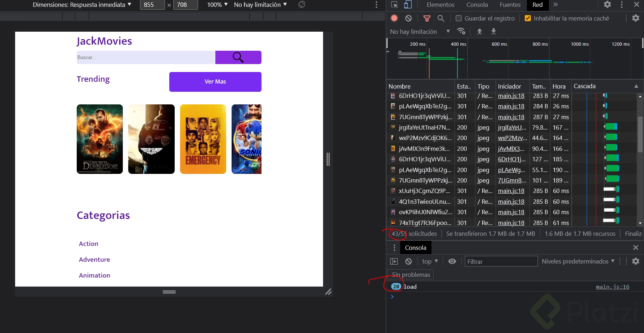The height and width of the screenshot is (333, 644).
Task: Rotate the emulated device viewport
Action: tap(301, 5)
